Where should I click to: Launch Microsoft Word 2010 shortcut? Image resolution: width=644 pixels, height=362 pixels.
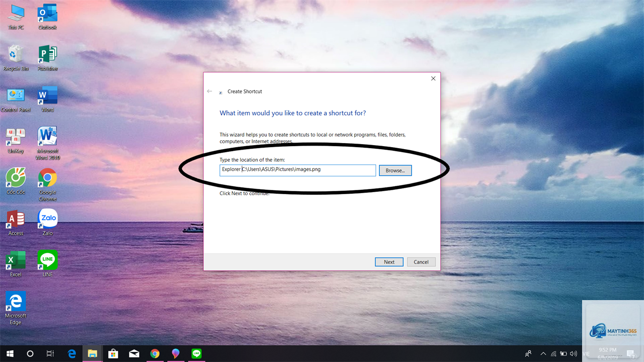48,143
